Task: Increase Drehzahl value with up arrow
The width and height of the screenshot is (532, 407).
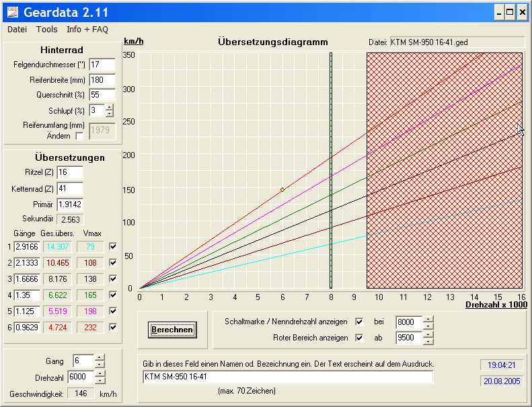Action: (100, 373)
